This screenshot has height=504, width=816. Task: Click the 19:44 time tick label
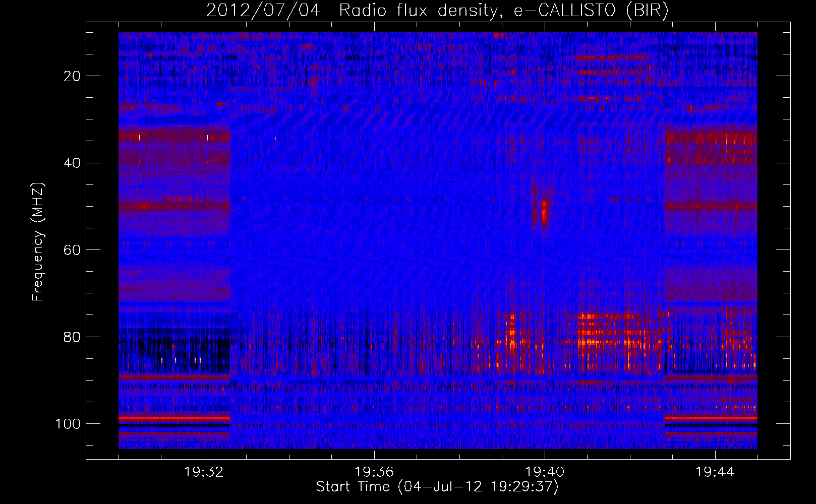pyautogui.click(x=715, y=472)
